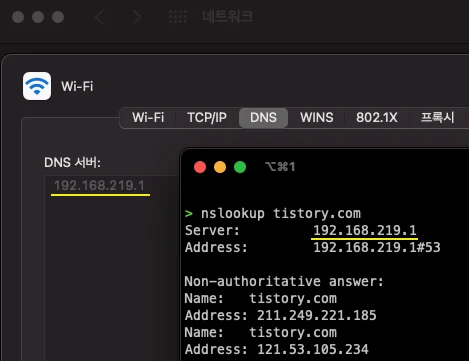Switch to the WINS tab

317,117
